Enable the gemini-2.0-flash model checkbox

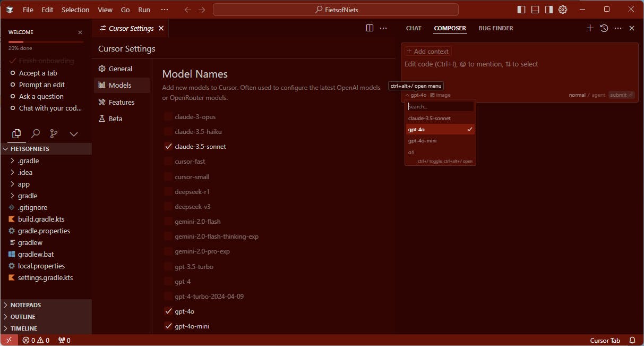tap(168, 221)
